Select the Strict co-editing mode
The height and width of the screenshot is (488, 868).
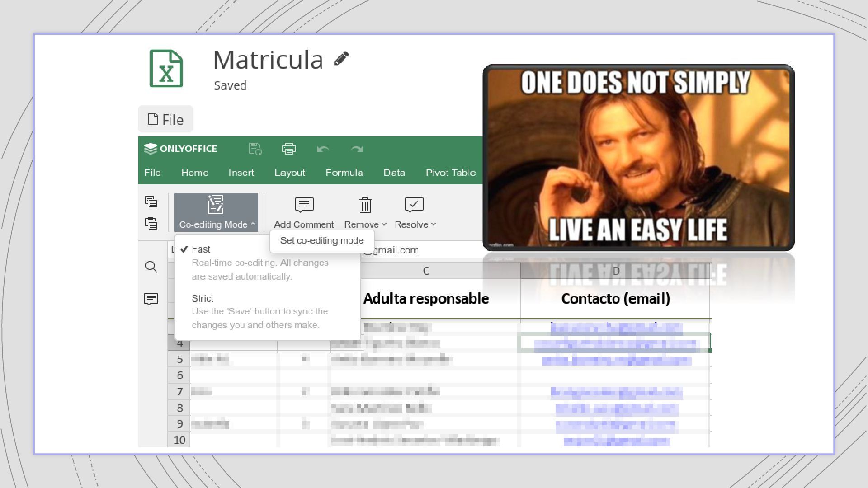pos(267,311)
